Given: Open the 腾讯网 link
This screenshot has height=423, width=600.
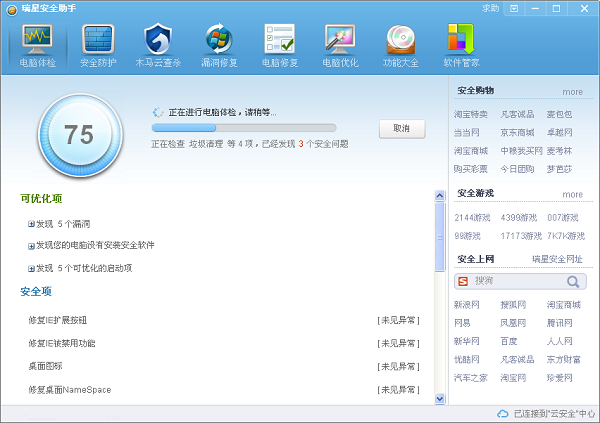Looking at the screenshot, I should pos(559,323).
